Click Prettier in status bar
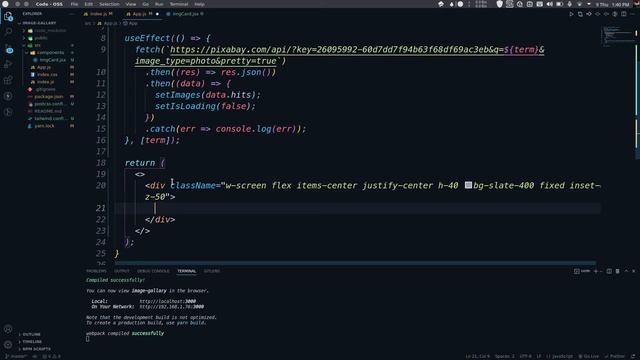Viewport: 640px width, 360px height. [x=615, y=356]
